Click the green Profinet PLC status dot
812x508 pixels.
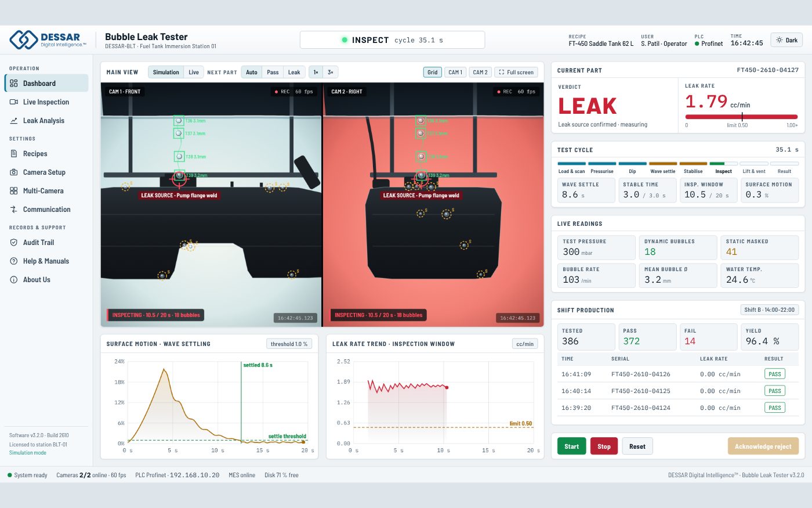(697, 44)
